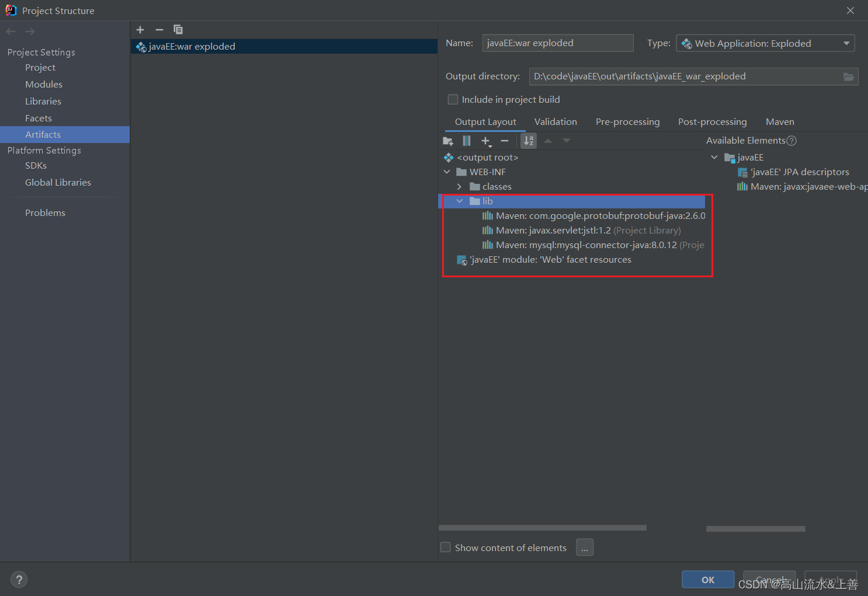Image resolution: width=868 pixels, height=596 pixels.
Task: Open the Available Elements help icon
Action: [x=791, y=140]
